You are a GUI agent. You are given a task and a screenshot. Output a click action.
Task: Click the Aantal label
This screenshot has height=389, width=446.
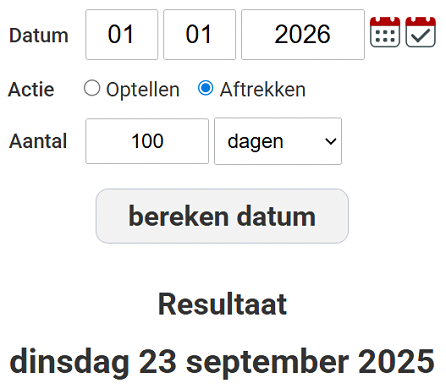point(38,141)
